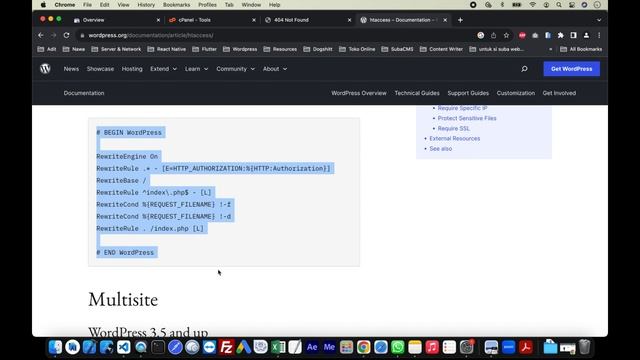Open the React Native bookmarks folder
This screenshot has width=640, height=360.
[167, 49]
